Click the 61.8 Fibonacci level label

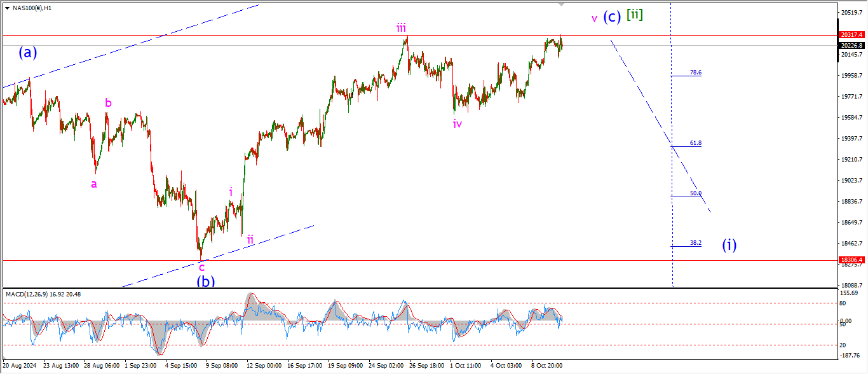coord(695,143)
